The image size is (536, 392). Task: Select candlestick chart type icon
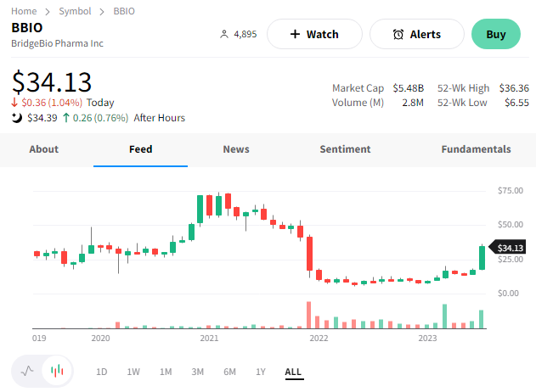point(57,371)
